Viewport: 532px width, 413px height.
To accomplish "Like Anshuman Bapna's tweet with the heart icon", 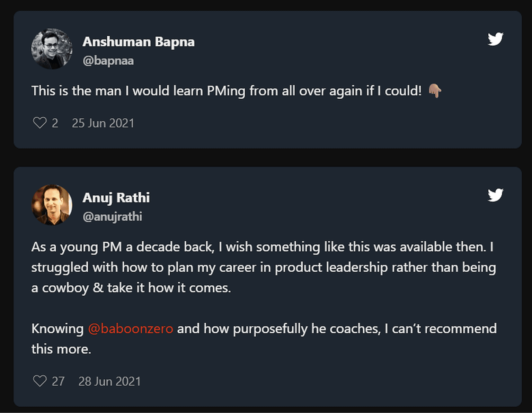I will click(40, 123).
